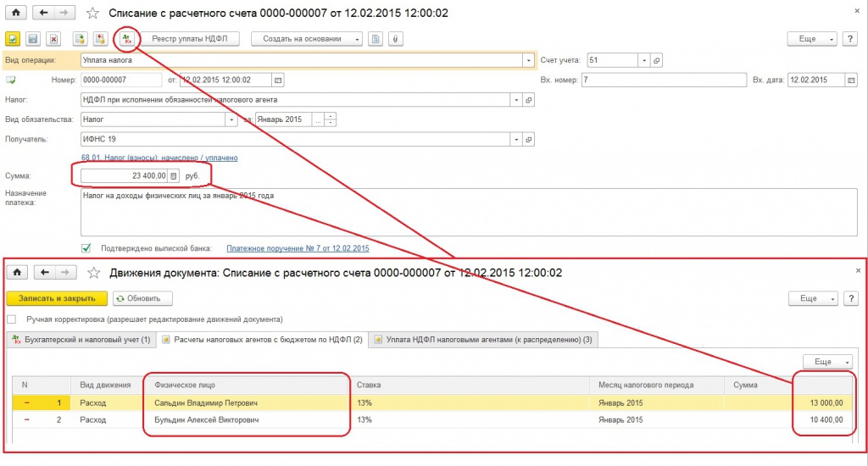Click the ellipsis button of the Январь 2015 period
The width and height of the screenshot is (868, 466).
click(x=317, y=119)
